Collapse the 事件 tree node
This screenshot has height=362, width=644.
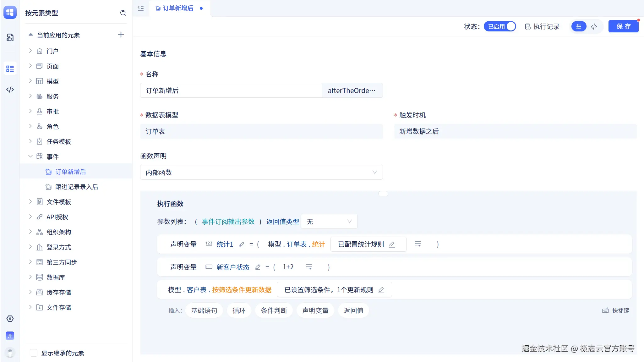click(30, 156)
